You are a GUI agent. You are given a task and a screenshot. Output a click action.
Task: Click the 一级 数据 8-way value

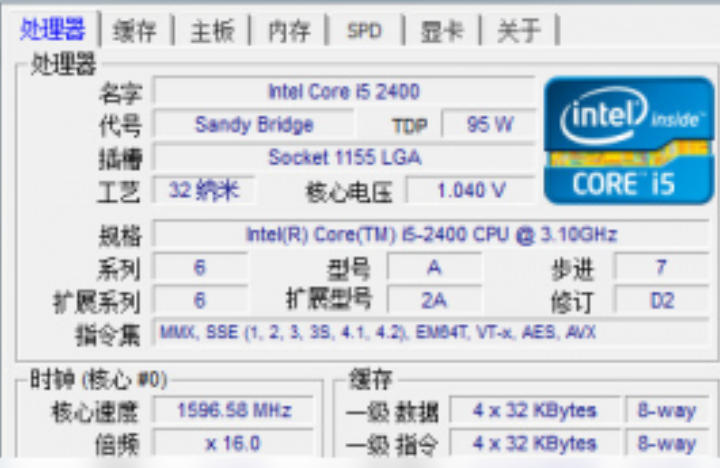[667, 410]
